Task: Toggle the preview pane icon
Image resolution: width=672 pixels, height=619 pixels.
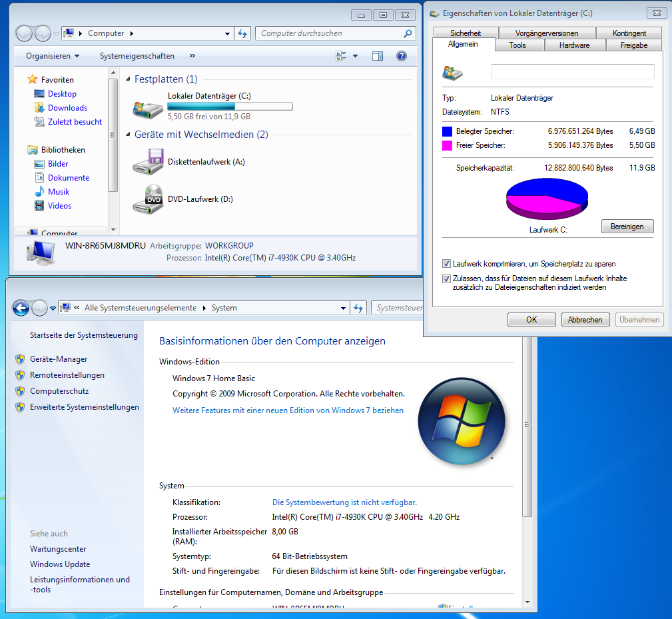Action: [378, 56]
